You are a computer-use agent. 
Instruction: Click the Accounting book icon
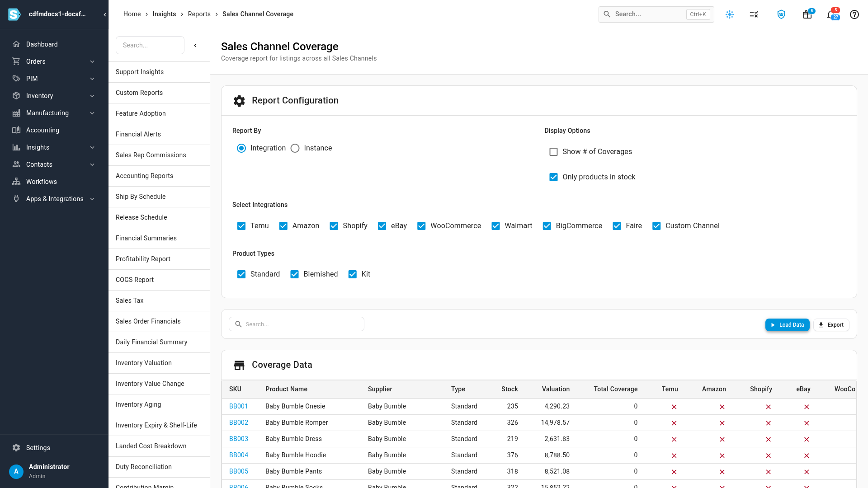pos(16,130)
